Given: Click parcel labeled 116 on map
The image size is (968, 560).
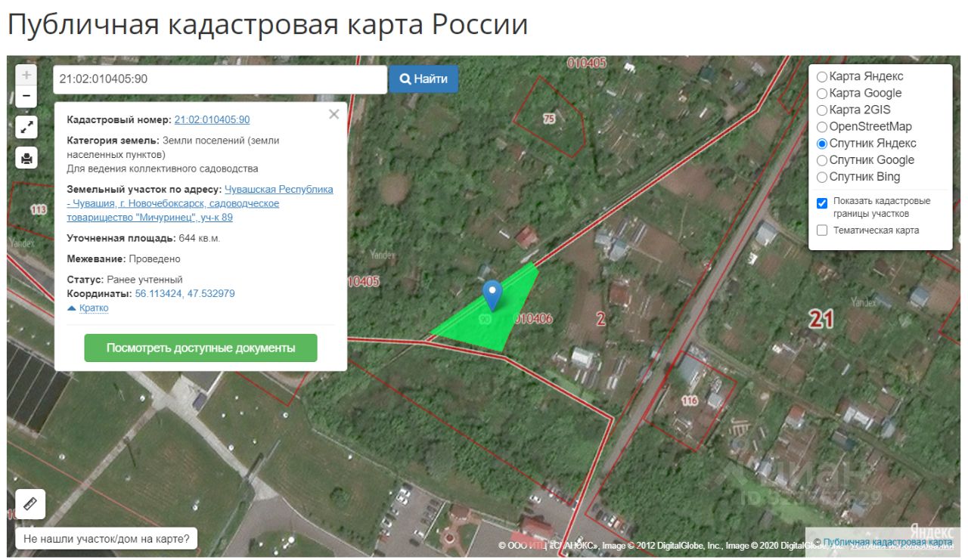Looking at the screenshot, I should tap(689, 400).
